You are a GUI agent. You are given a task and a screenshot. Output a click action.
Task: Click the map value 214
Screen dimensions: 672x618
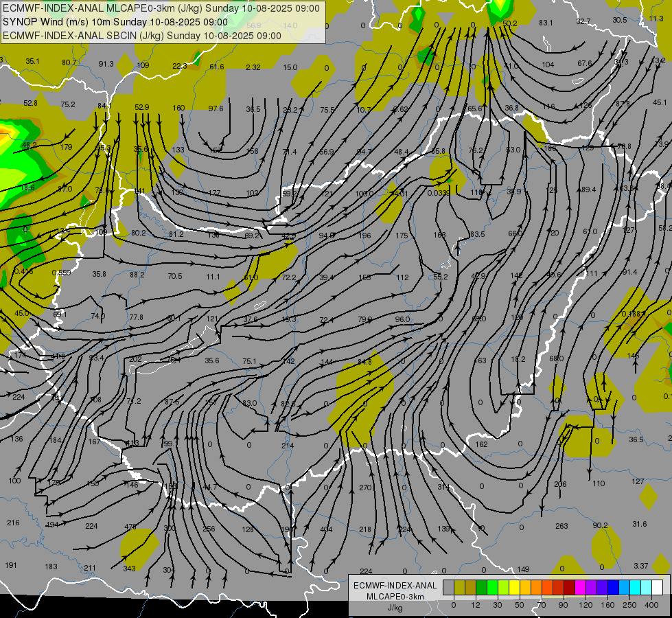click(x=288, y=446)
